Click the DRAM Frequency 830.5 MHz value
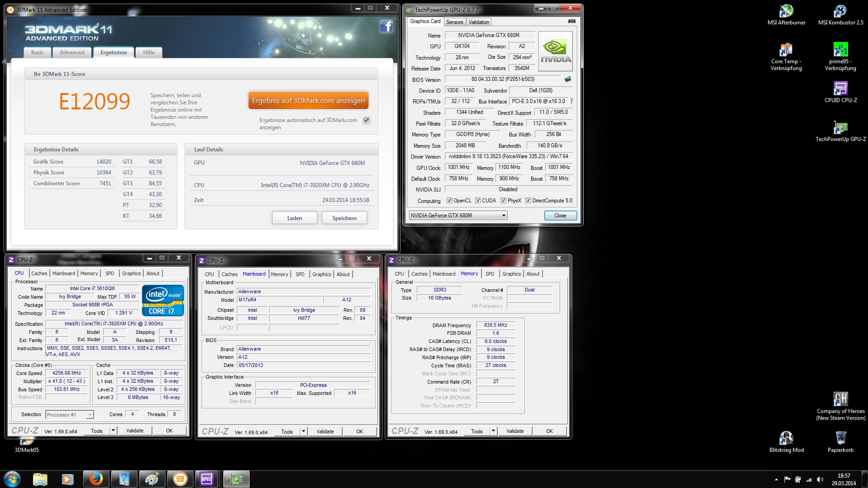This screenshot has height=488, width=868. coord(495,325)
